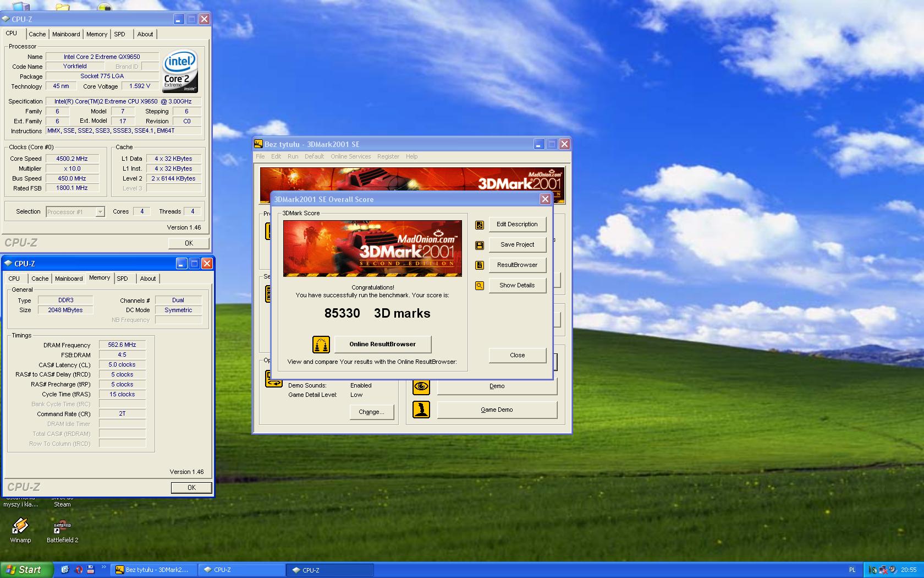Click the Core Speed 4500.2 MHz field
924x578 pixels.
72,159
